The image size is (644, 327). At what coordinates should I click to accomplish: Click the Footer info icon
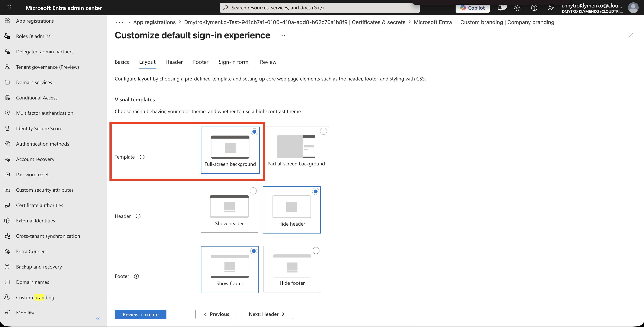(137, 276)
